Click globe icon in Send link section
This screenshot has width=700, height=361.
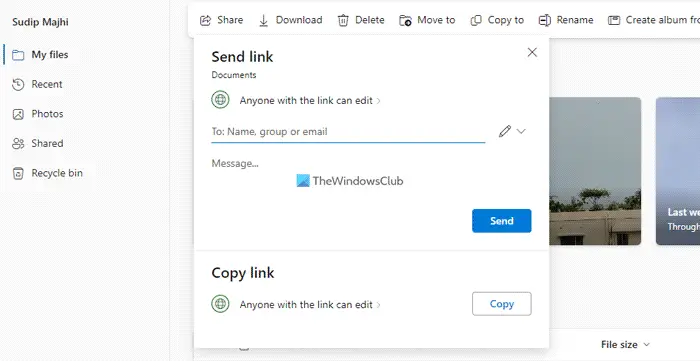(220, 100)
